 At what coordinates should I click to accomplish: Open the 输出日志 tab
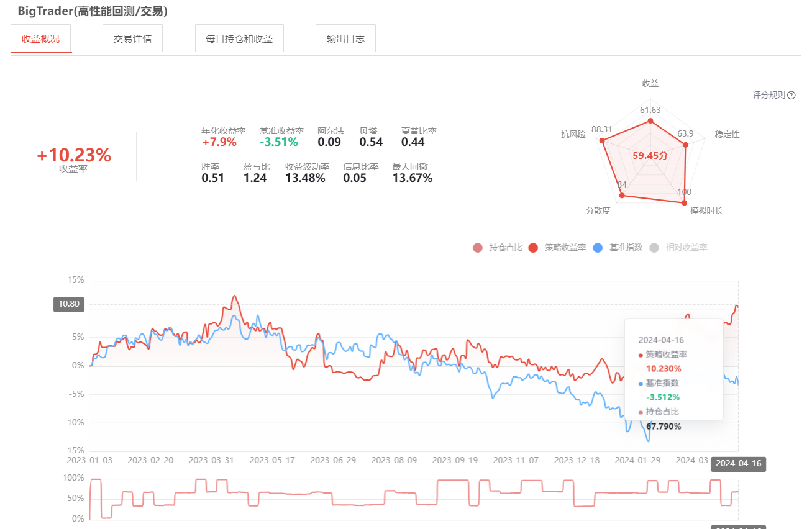click(345, 38)
